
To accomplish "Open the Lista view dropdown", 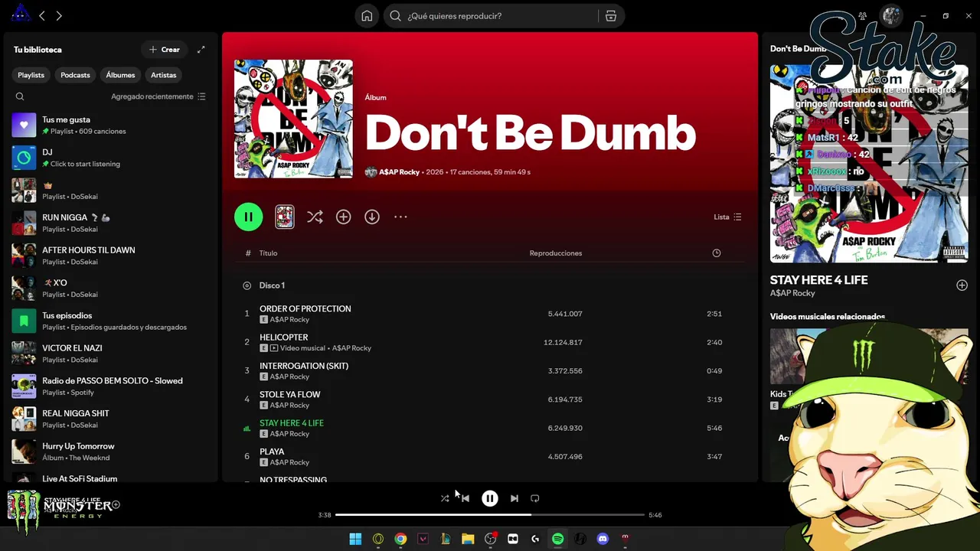I will pyautogui.click(x=727, y=217).
